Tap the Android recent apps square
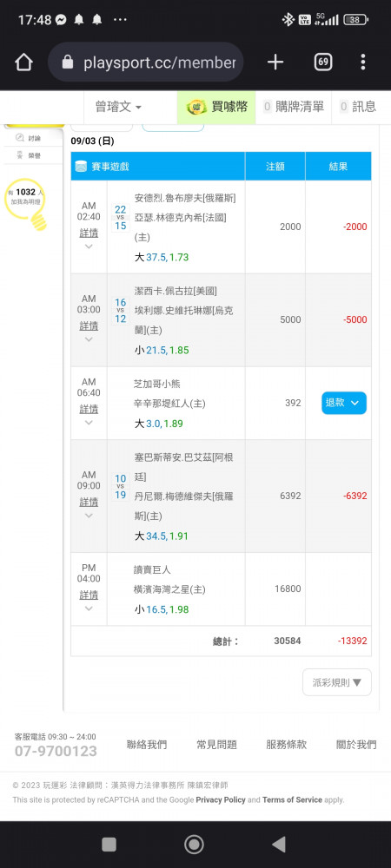The height and width of the screenshot is (868, 391). (109, 845)
